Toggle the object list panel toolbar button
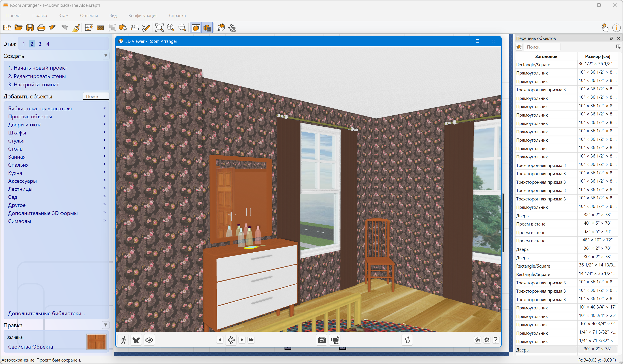The height and width of the screenshot is (364, 623). [207, 28]
